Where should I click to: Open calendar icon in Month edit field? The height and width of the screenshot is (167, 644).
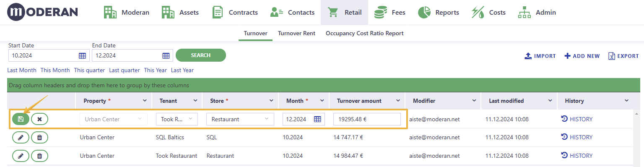pyautogui.click(x=317, y=119)
